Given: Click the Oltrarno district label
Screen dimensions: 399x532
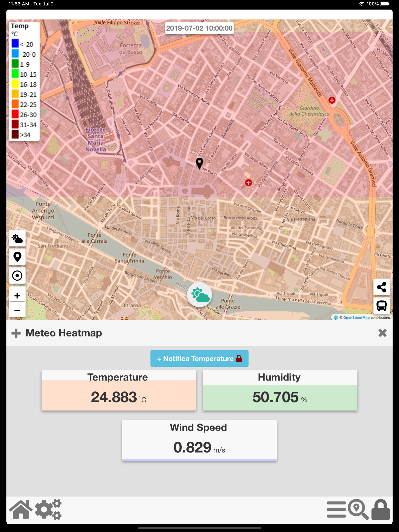Looking at the screenshot, I should tap(131, 306).
